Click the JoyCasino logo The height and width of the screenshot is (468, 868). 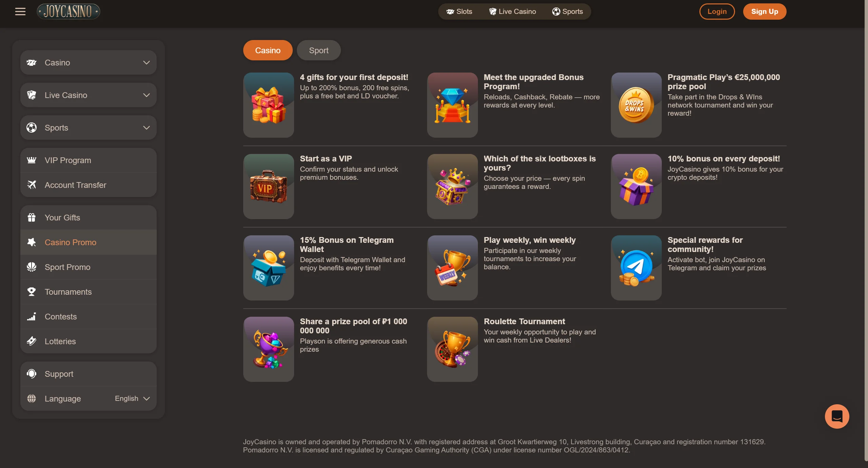69,12
